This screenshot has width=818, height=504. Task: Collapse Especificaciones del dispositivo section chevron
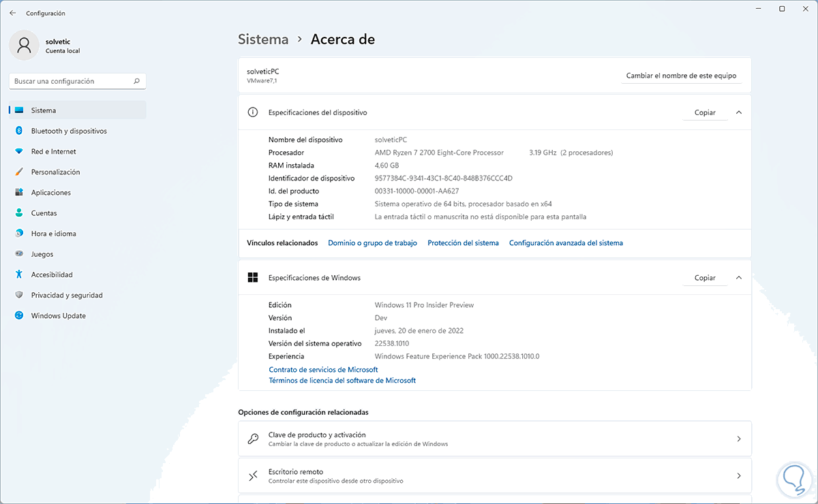[x=739, y=112]
